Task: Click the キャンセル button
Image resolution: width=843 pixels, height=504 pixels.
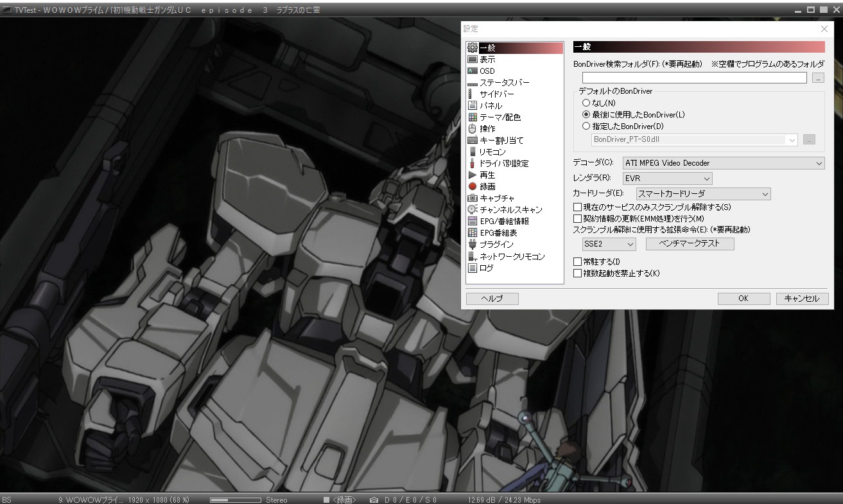Action: (x=802, y=299)
